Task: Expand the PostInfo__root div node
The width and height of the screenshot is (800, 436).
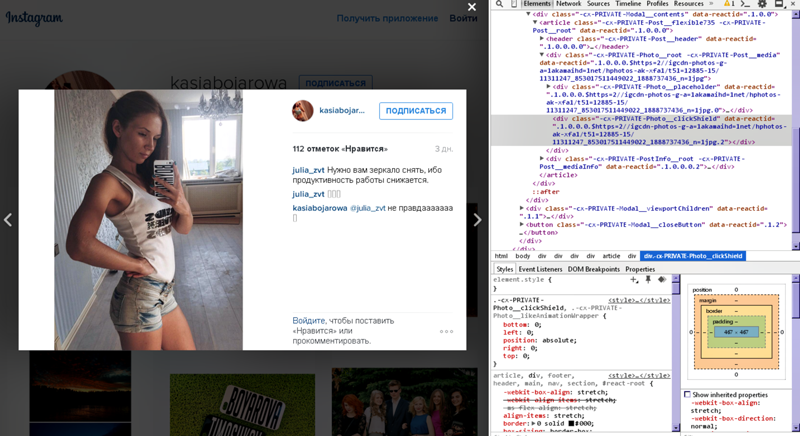Action: (x=542, y=159)
